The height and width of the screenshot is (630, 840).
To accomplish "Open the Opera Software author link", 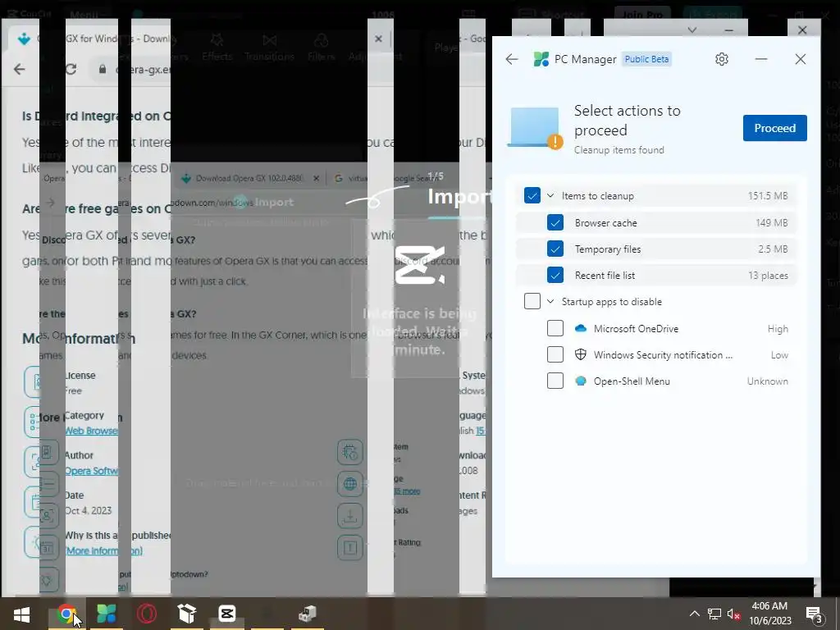I will click(x=92, y=470).
